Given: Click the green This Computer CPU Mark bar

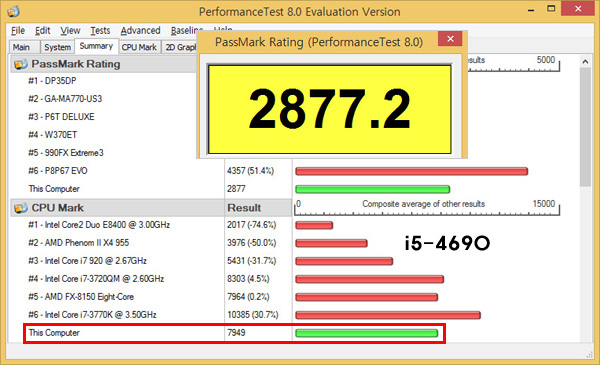Looking at the screenshot, I should [367, 333].
